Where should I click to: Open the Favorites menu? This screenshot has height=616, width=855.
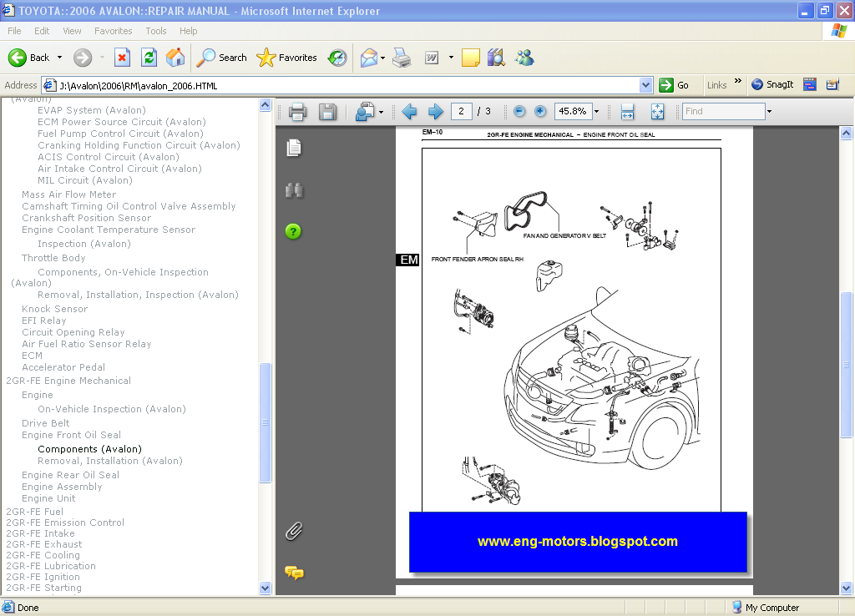click(x=114, y=31)
